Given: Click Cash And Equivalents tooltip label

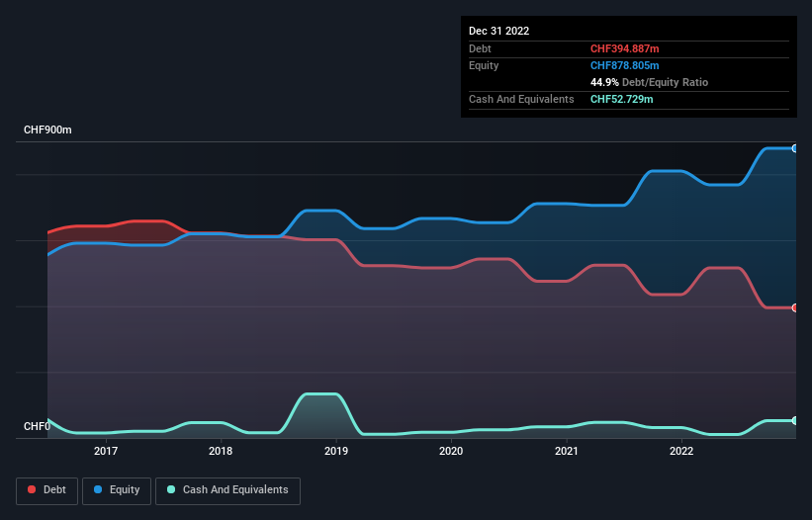Looking at the screenshot, I should click(x=521, y=99).
